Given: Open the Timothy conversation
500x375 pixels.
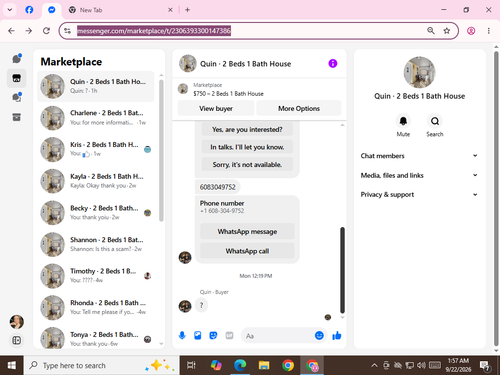Looking at the screenshot, I should point(96,276).
